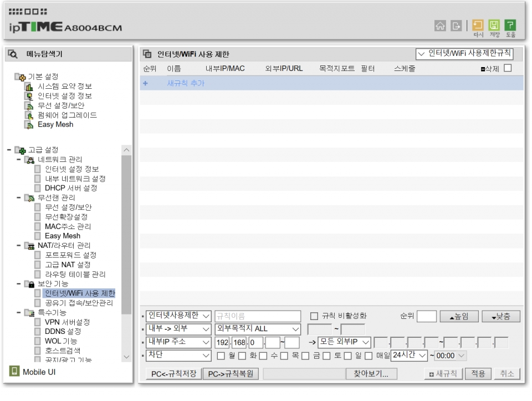
Task: Click the 시스템 요약 정보 icon
Action: (29, 87)
